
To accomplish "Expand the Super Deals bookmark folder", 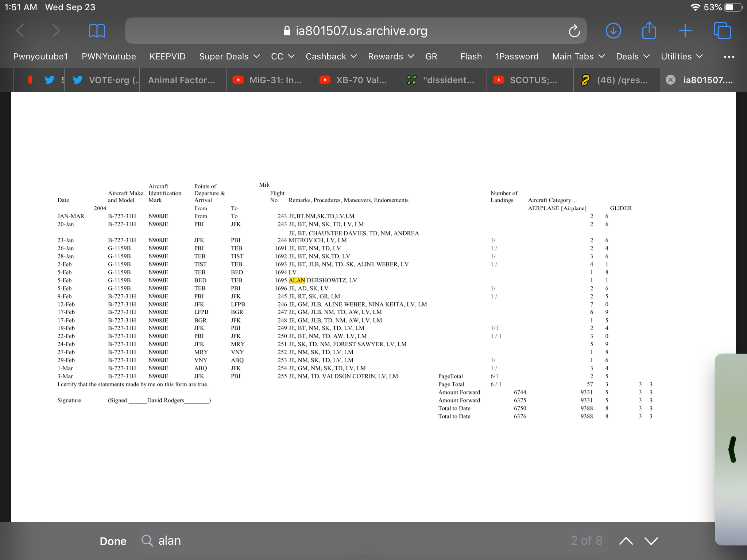I will coord(229,57).
